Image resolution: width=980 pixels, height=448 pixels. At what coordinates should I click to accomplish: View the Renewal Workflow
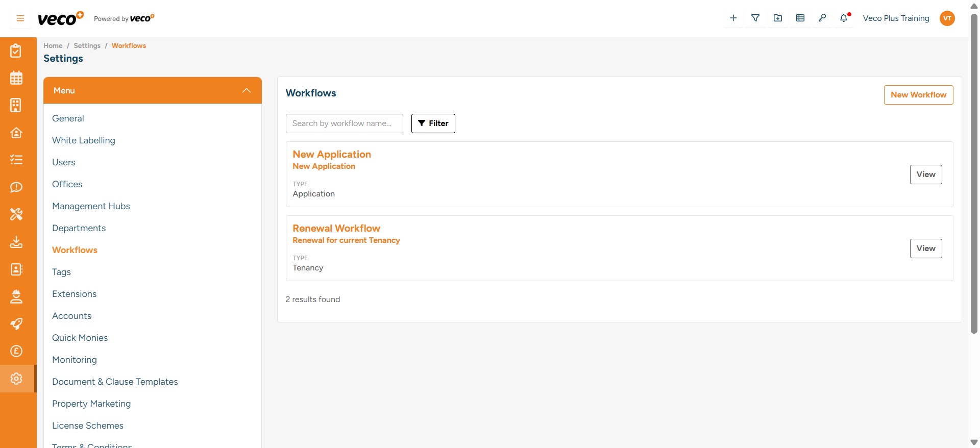tap(925, 248)
